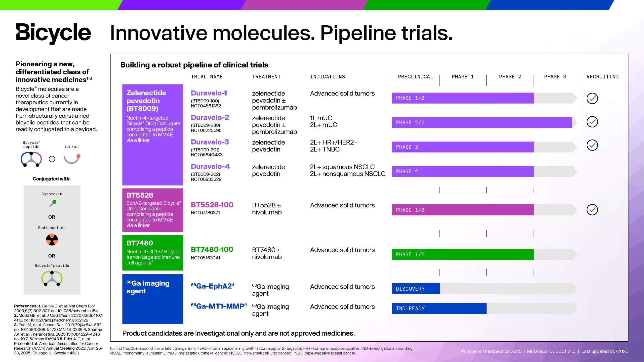Click 'Building a robust pipeline of clinical trials'
644x362 pixels.
(194, 65)
